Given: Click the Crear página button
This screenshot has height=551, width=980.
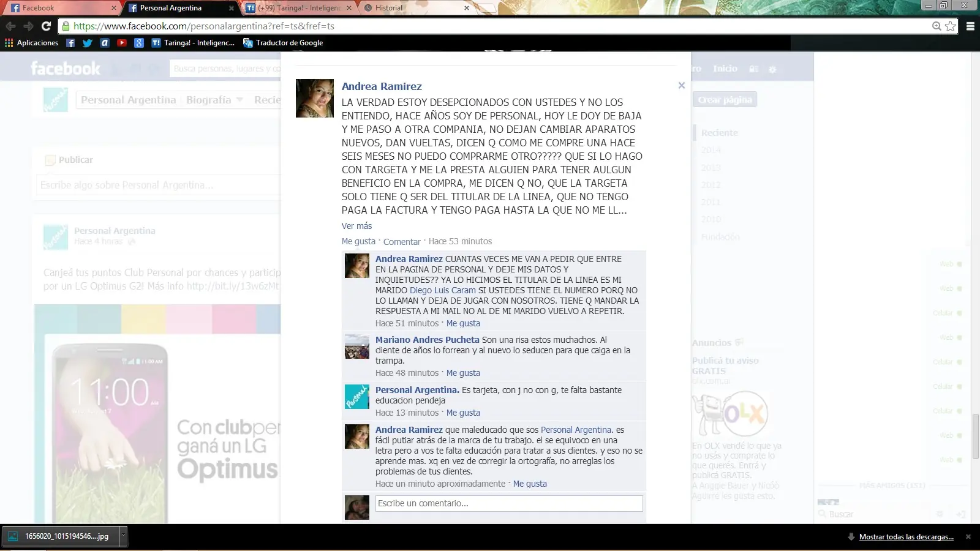Looking at the screenshot, I should pos(725,100).
